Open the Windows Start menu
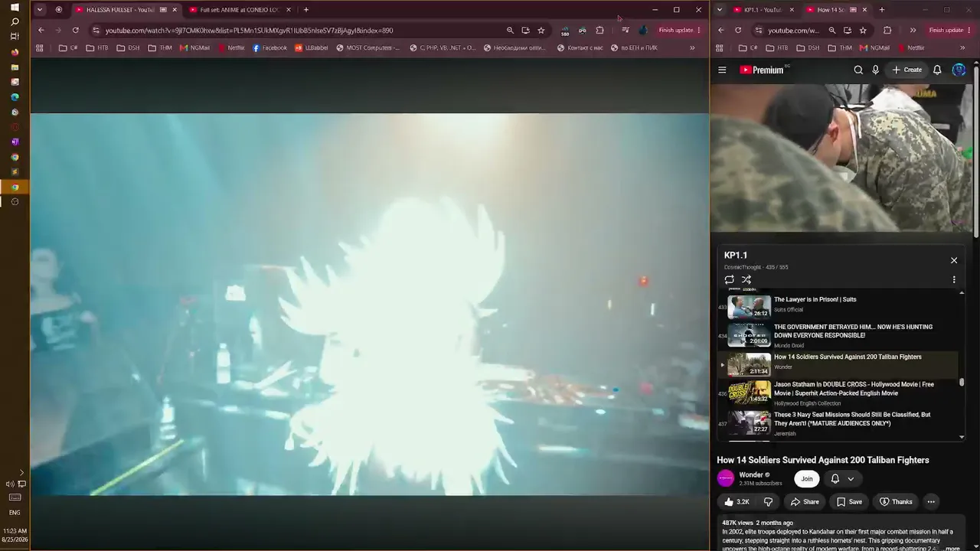980x551 pixels. [x=15, y=7]
